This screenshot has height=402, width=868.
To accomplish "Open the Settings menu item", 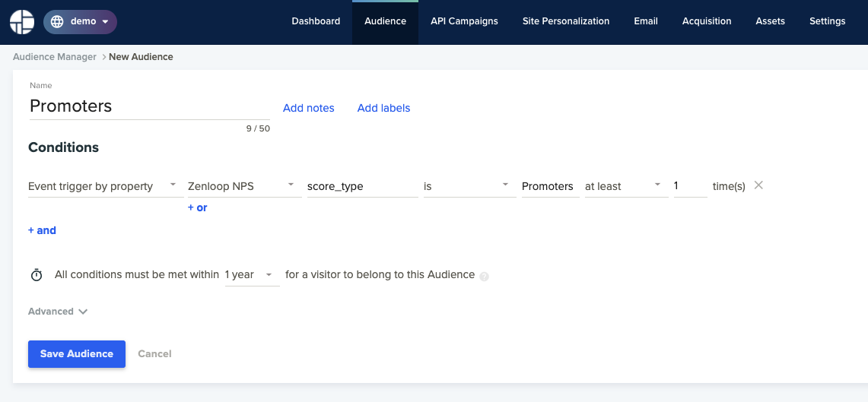I will 827,21.
